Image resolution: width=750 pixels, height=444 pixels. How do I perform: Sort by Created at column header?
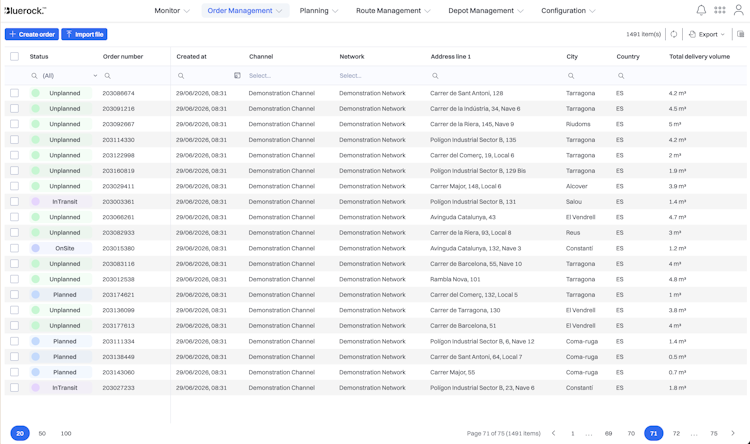[191, 56]
